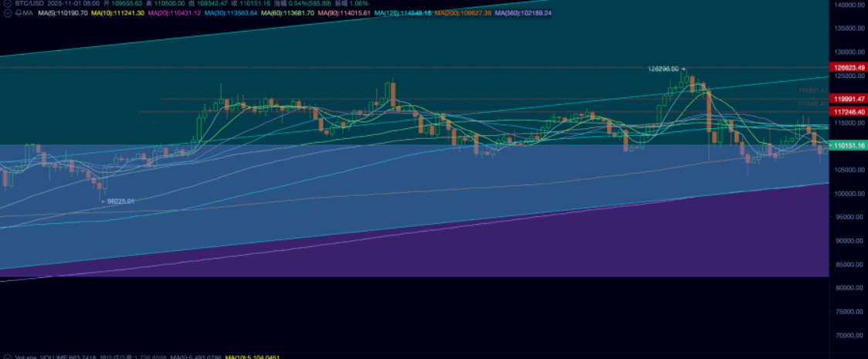
Task: Click the MA alert bell icon
Action: point(19,13)
